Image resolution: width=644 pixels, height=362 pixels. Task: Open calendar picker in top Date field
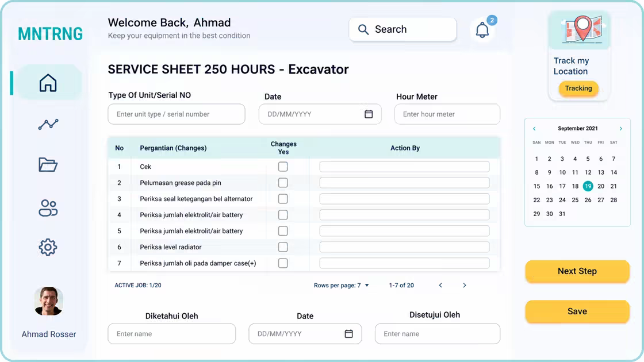click(369, 114)
